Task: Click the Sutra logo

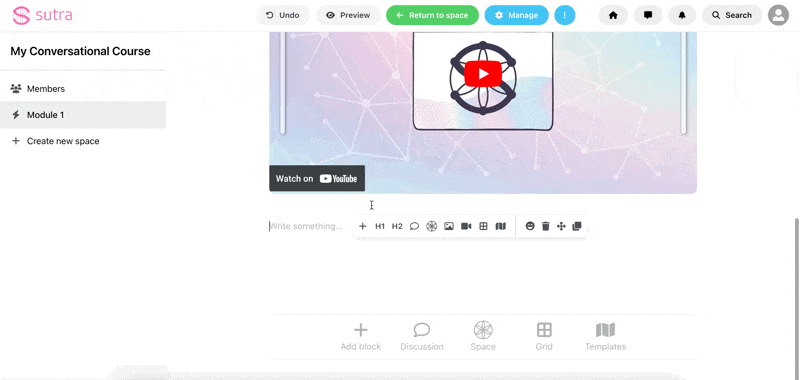Action: (x=42, y=15)
